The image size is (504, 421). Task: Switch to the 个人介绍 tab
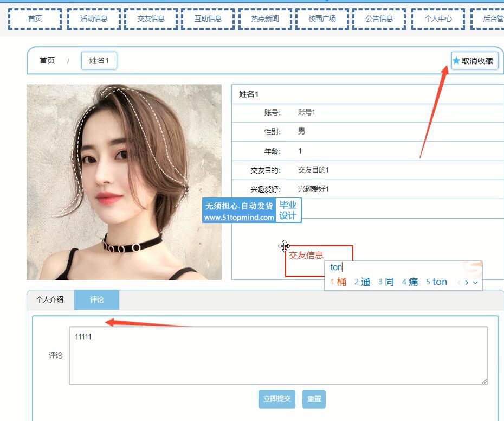pyautogui.click(x=50, y=299)
